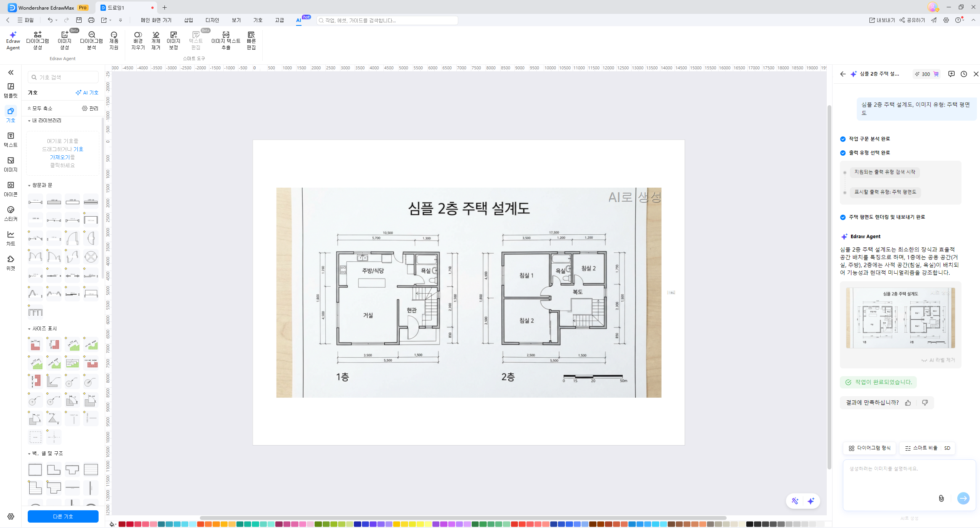
Task: Click the 다른 기호 button
Action: 63,516
